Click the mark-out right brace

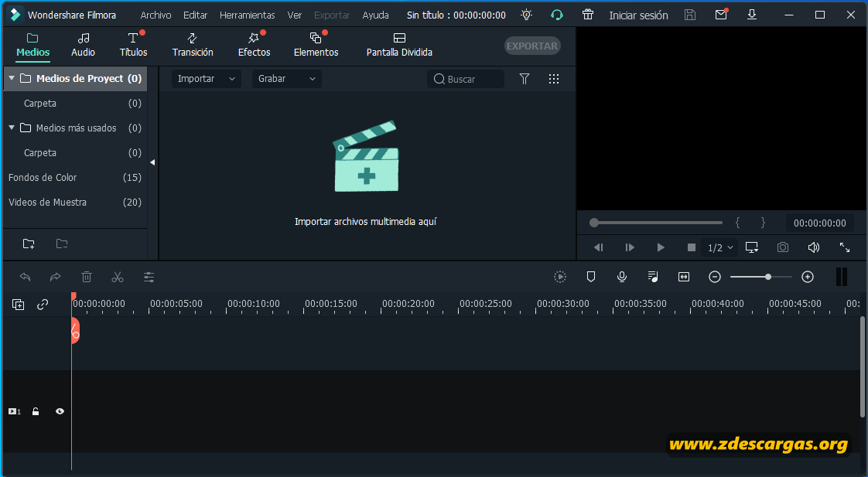click(763, 223)
